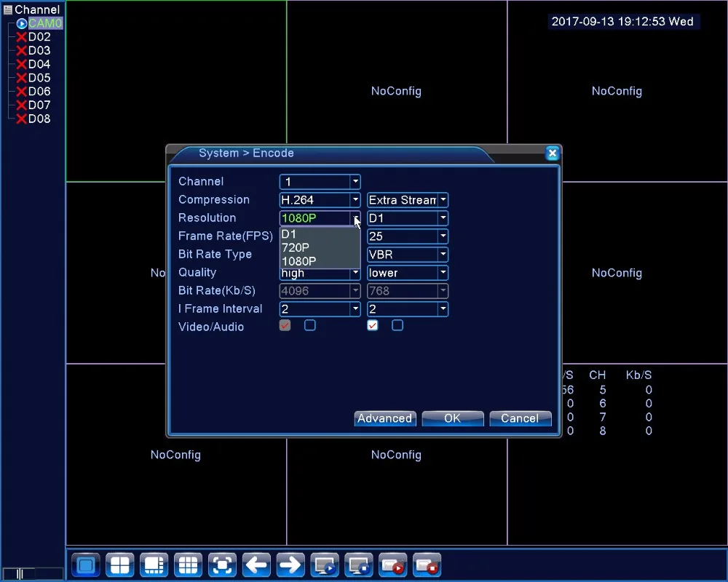The image size is (728, 582).
Task: Click the red X icon beside D05
Action: tap(21, 78)
